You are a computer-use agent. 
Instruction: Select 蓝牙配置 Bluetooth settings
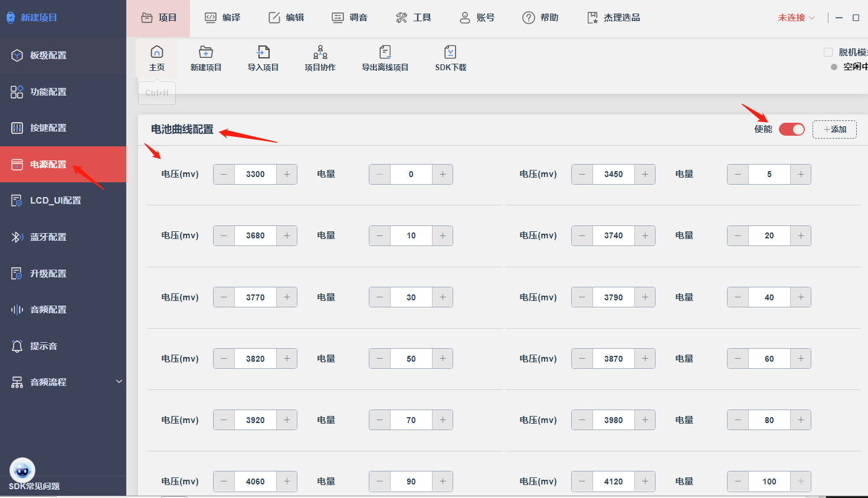(x=63, y=237)
